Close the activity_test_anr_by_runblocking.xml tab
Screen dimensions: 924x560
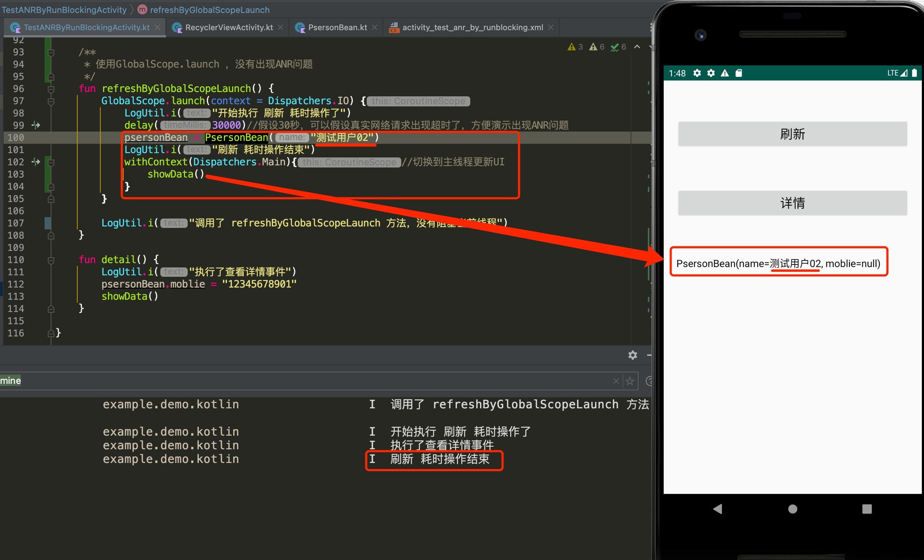[x=550, y=27]
